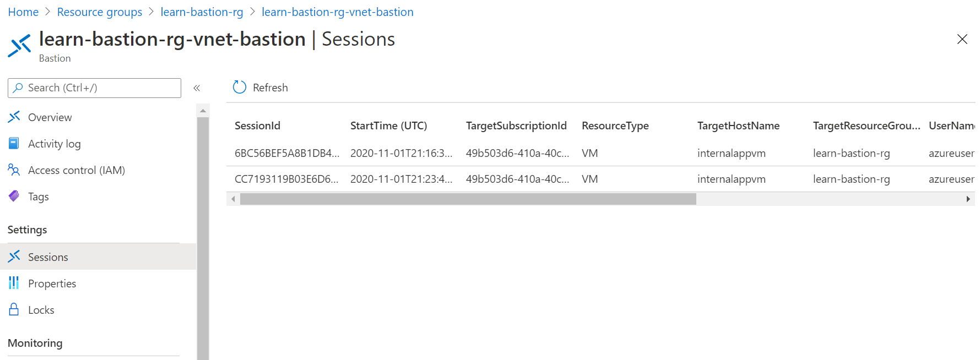This screenshot has width=980, height=360.
Task: Click the table's right scroll arrow
Action: (968, 199)
